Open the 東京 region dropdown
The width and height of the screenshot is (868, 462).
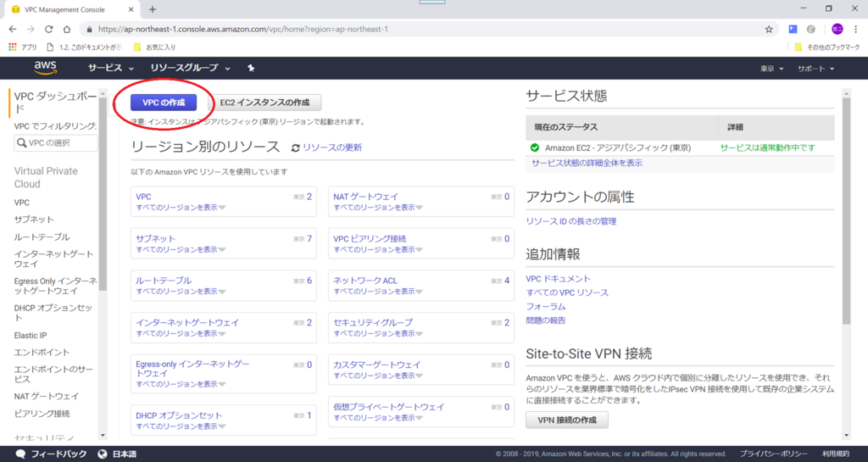pyautogui.click(x=771, y=69)
